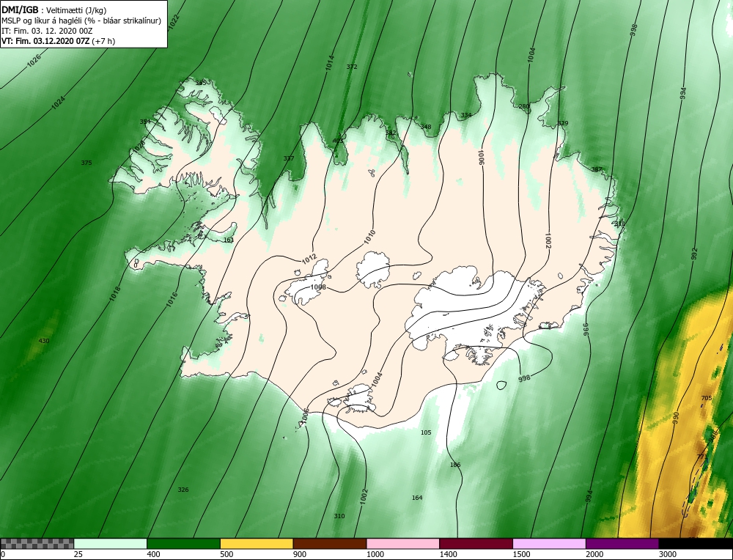
Task: Click the '2000' legend tick label
Action: [594, 554]
